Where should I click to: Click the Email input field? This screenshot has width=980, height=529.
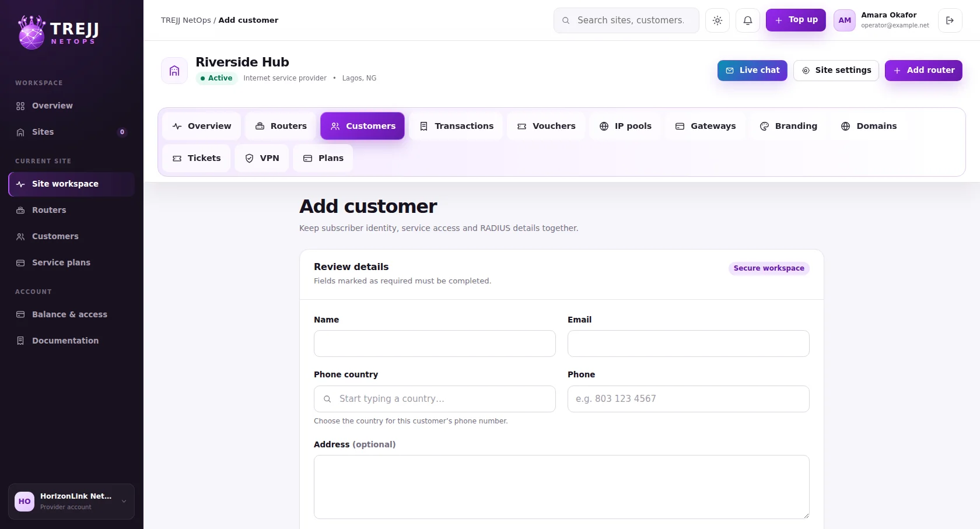click(688, 344)
